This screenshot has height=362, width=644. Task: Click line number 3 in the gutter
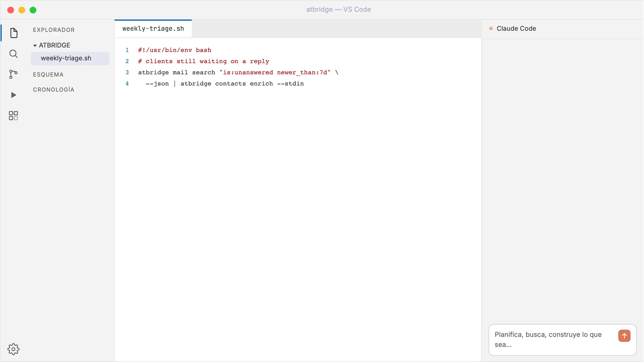tap(127, 72)
